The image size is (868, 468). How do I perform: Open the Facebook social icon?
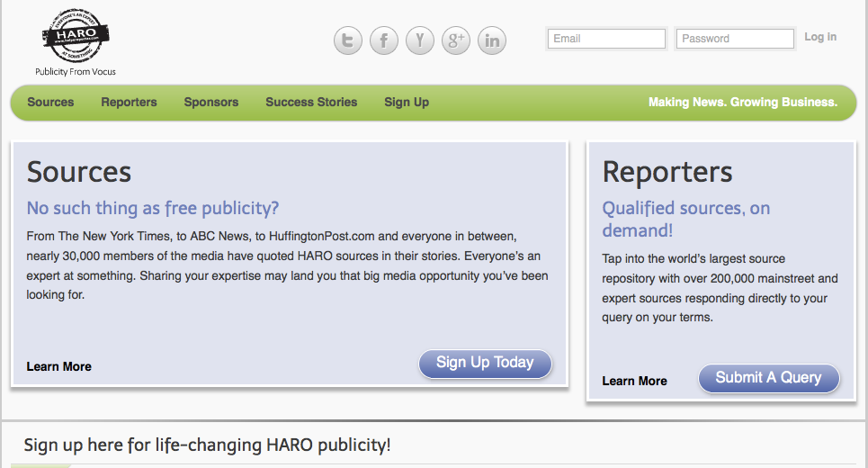(x=383, y=40)
